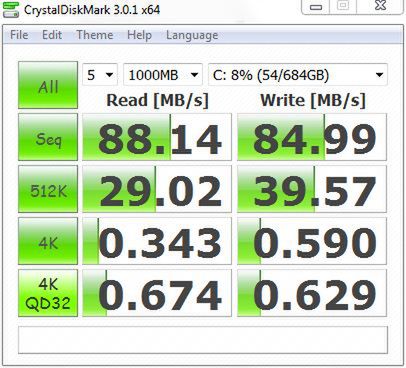This screenshot has width=406, height=368.
Task: Open the Edit menu
Action: coord(52,35)
